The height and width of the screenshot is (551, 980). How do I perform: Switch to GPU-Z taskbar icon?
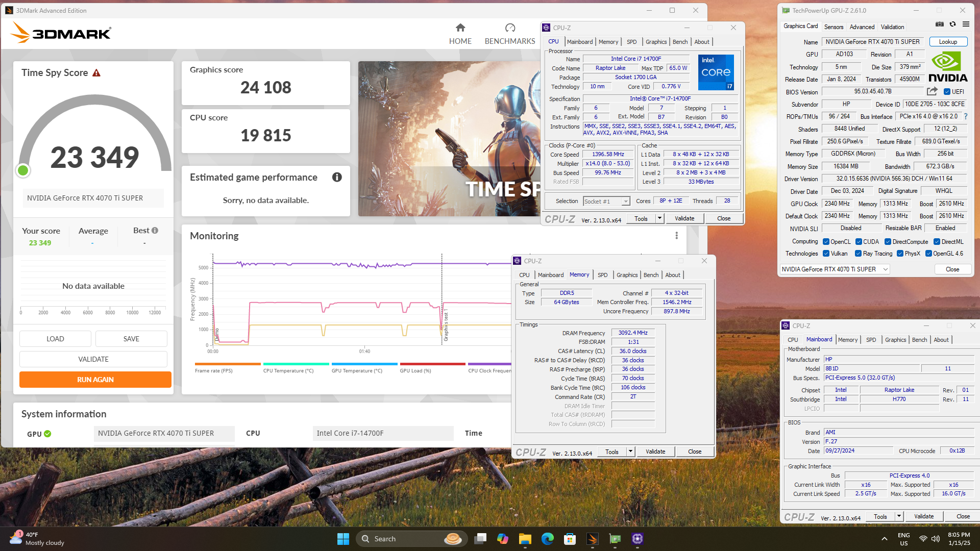pos(615,539)
